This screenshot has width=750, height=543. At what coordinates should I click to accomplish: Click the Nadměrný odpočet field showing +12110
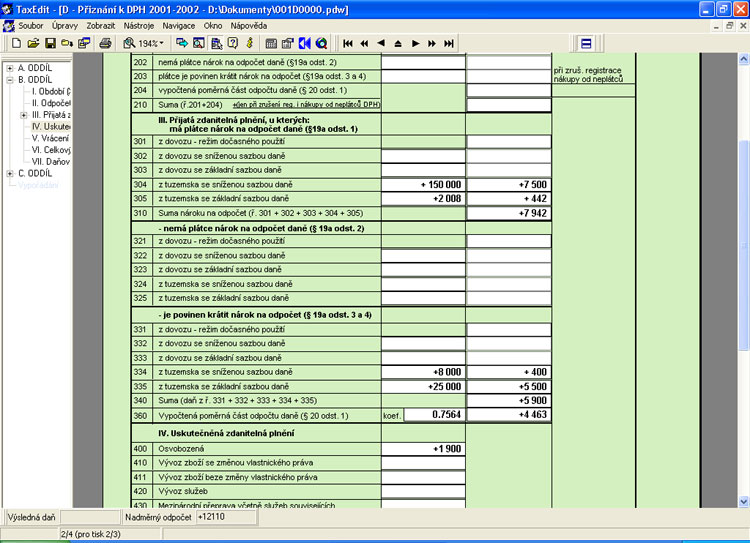(x=226, y=517)
